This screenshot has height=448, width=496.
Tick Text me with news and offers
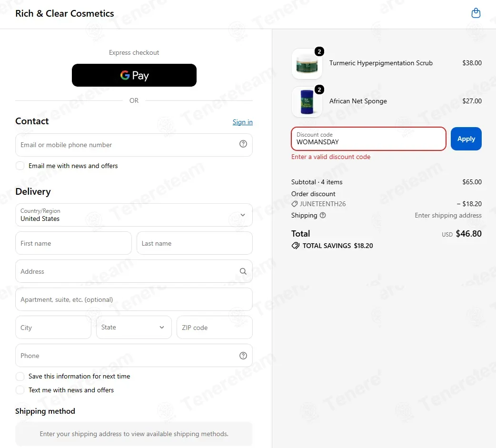[x=20, y=390]
